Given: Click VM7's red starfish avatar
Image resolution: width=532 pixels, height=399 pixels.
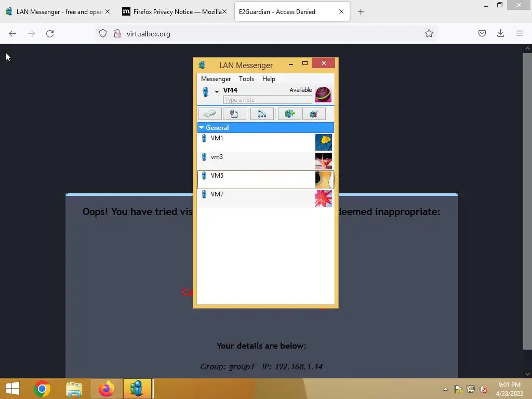Looking at the screenshot, I should [x=323, y=198].
